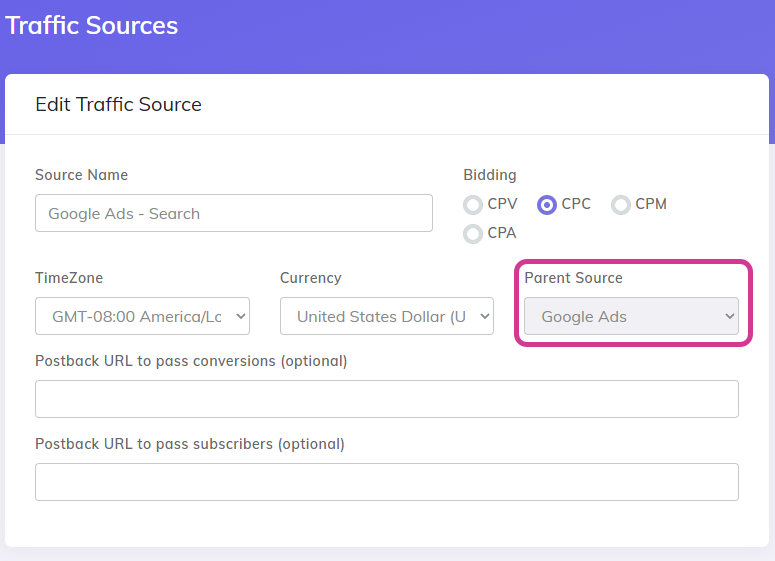Image resolution: width=775 pixels, height=561 pixels.
Task: Click the Parent Source label
Action: 573,278
